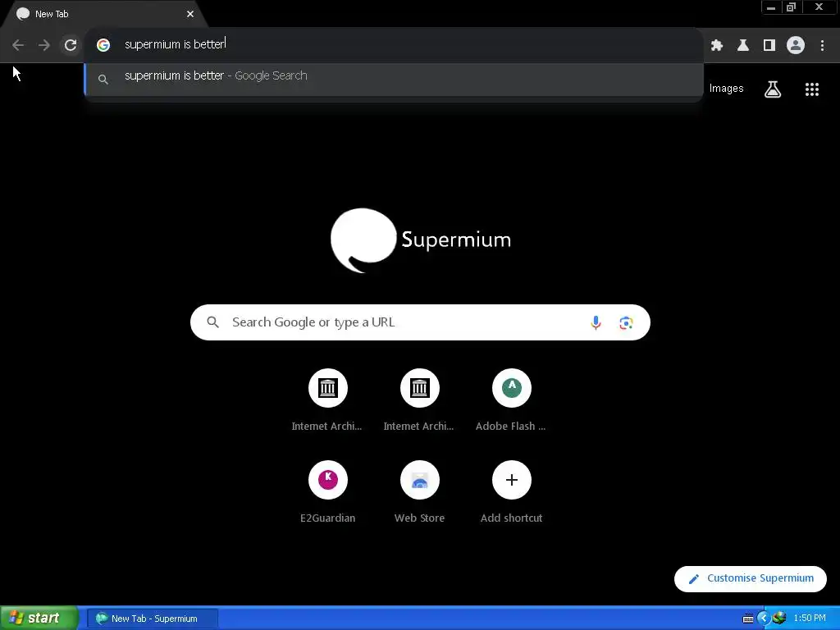Toggle the side panel icon
The height and width of the screenshot is (630, 840).
point(769,45)
